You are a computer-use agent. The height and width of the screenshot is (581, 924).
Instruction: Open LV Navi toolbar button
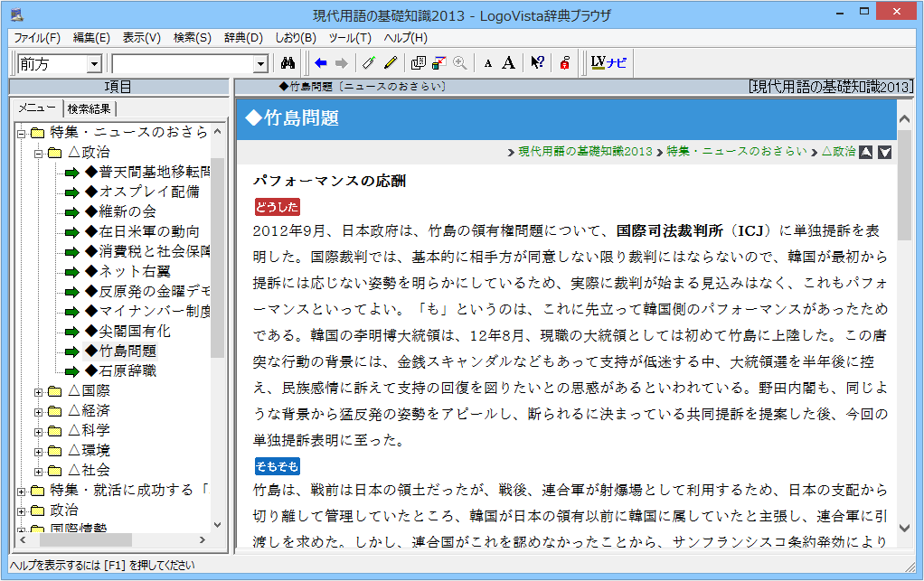pos(608,63)
